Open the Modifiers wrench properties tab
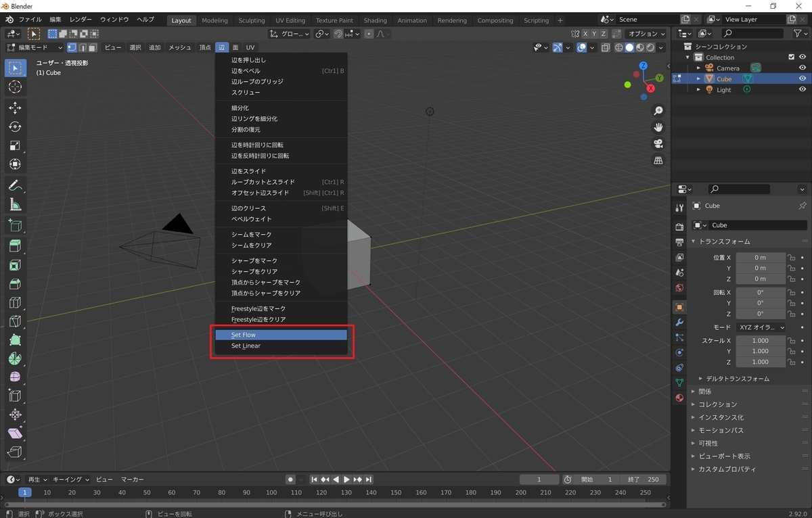This screenshot has width=812, height=518. pyautogui.click(x=680, y=322)
